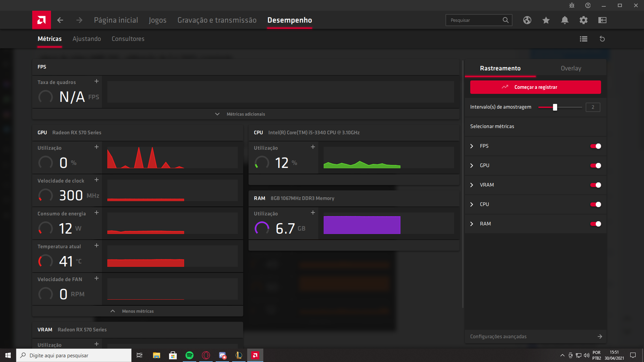Open the help question mark icon
The width and height of the screenshot is (644, 362).
point(588,5)
